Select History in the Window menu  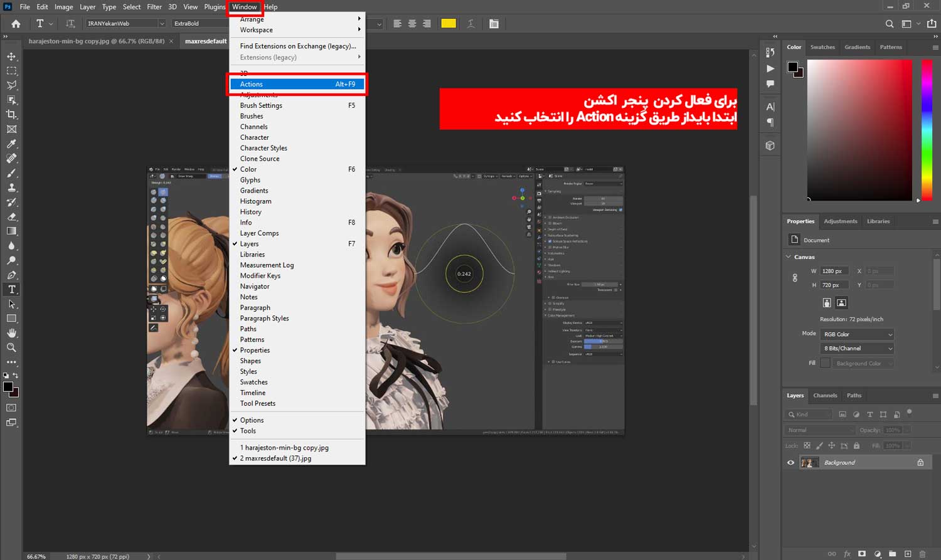[x=297, y=212]
